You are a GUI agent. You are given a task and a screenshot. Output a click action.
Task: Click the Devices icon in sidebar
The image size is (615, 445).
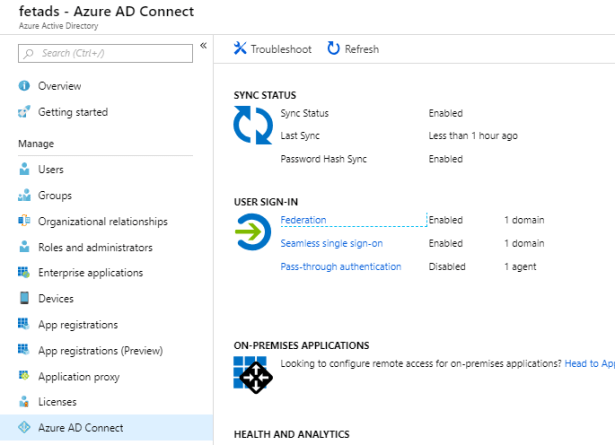[25, 299]
